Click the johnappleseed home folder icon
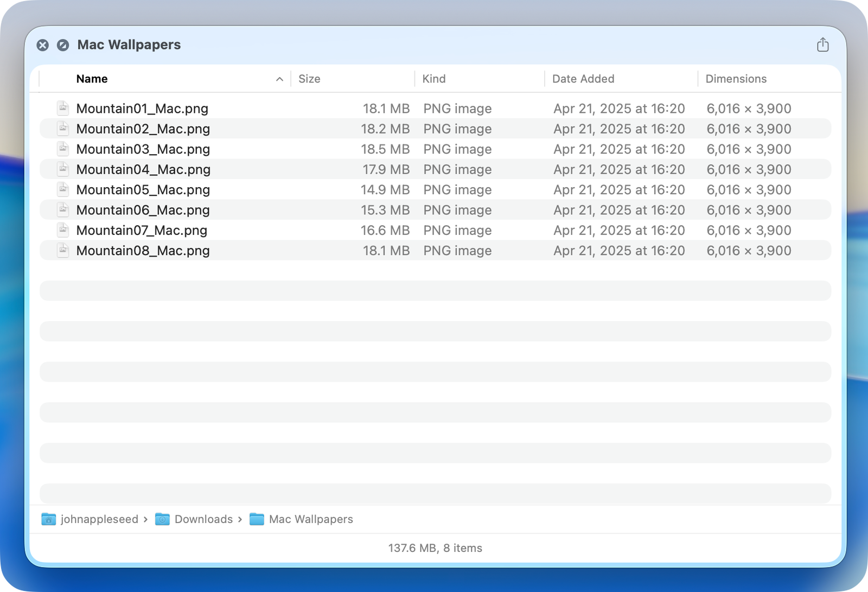Screen dimensions: 868x592 tap(49, 519)
